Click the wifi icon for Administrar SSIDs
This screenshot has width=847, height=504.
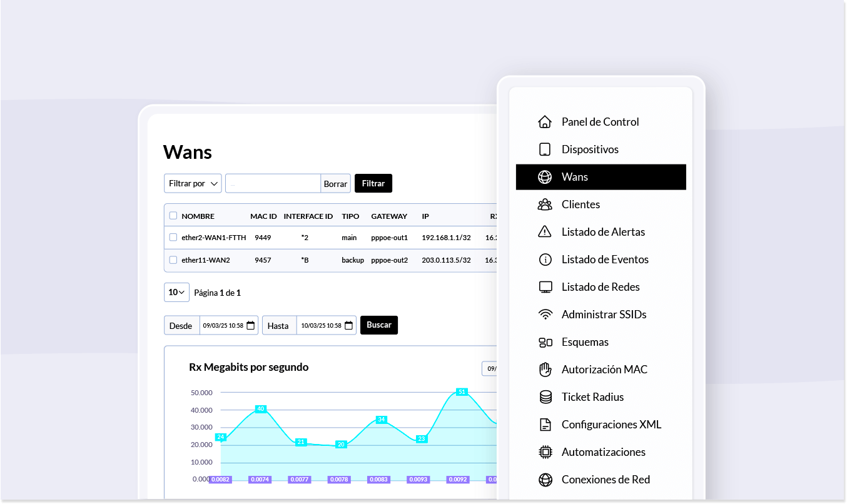(x=545, y=315)
